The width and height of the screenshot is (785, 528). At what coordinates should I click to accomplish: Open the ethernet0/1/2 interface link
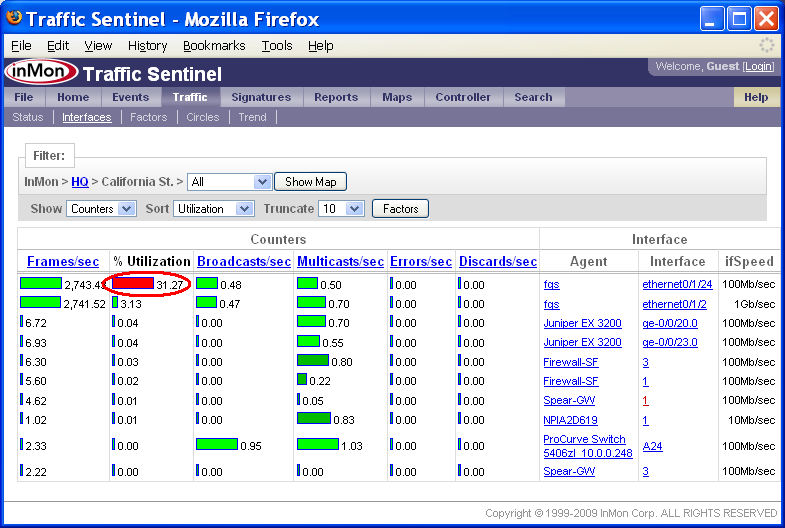pos(674,304)
